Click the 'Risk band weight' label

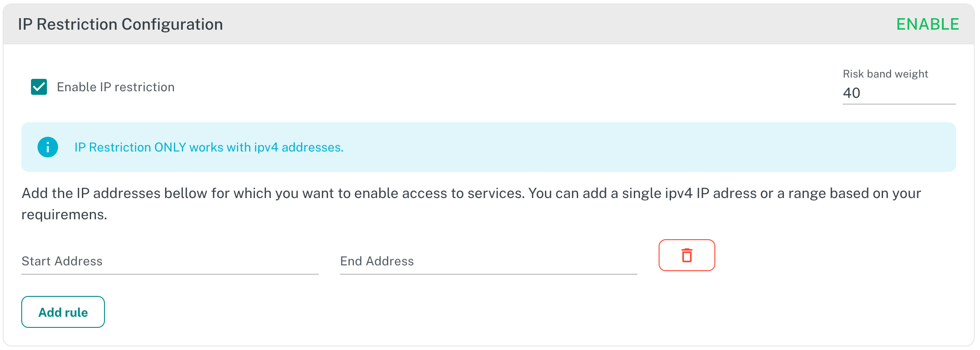885,74
